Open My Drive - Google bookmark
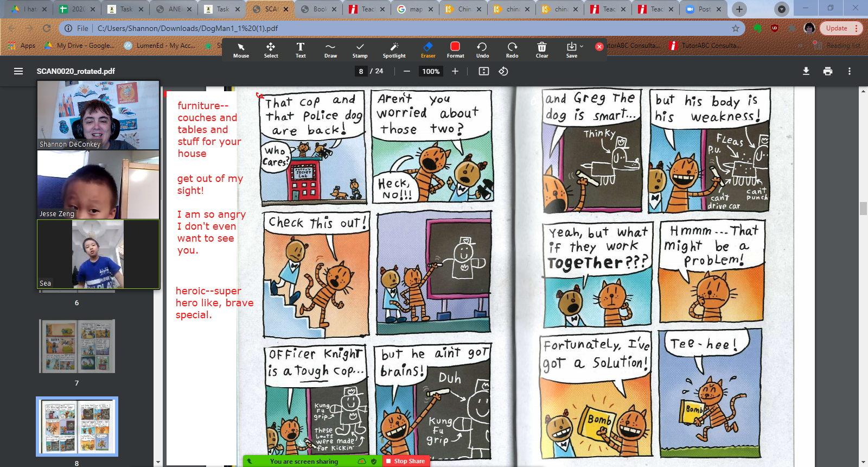Screen dimensions: 868x467 coord(79,46)
